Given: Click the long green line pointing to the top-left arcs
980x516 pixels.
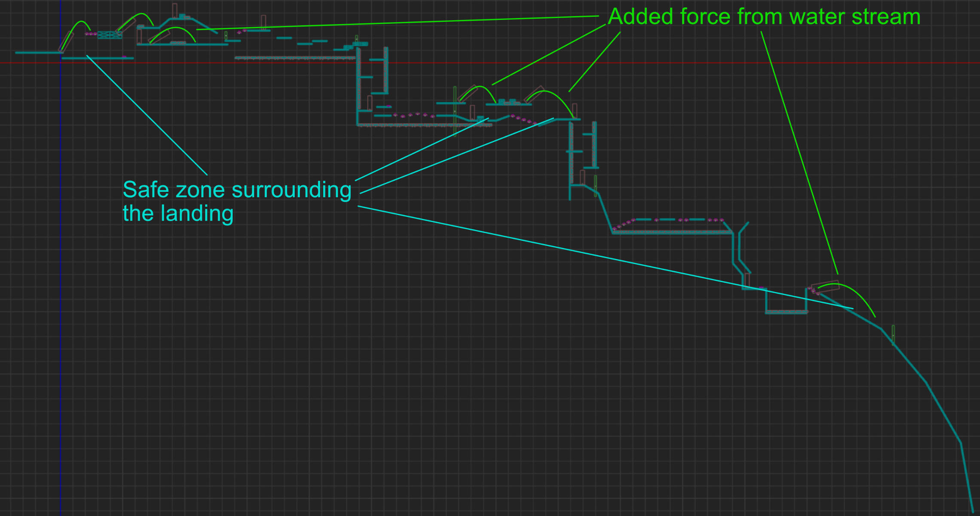Looking at the screenshot, I should tap(398, 23).
